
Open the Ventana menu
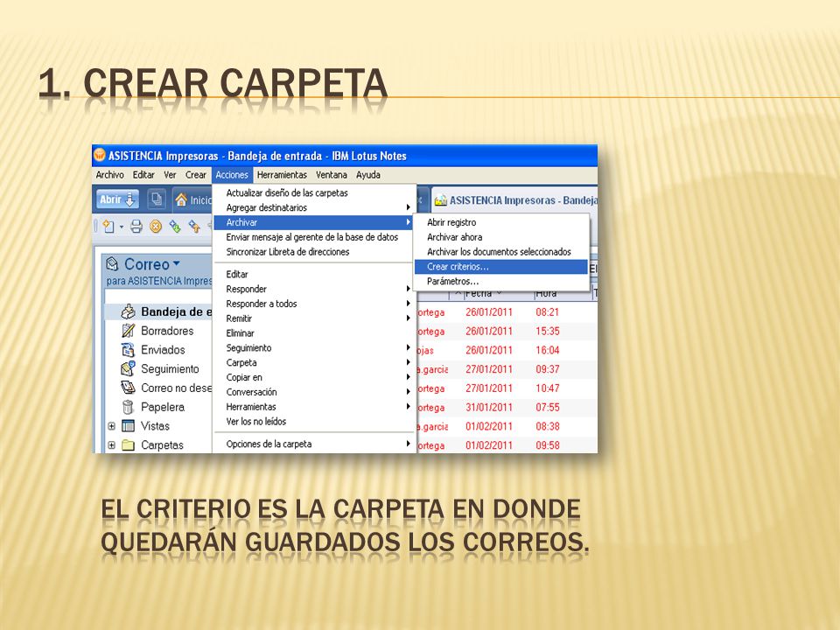click(x=332, y=175)
